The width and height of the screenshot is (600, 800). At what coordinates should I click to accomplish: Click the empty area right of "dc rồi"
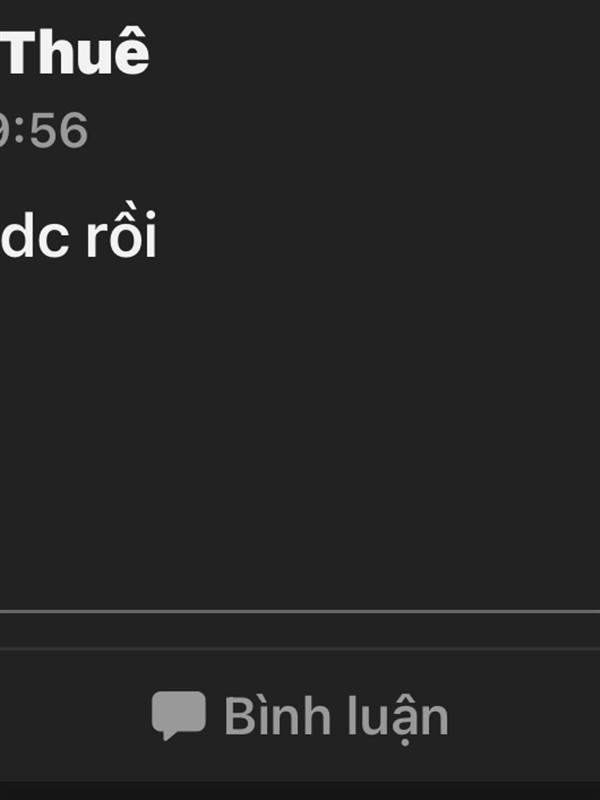[x=378, y=235]
